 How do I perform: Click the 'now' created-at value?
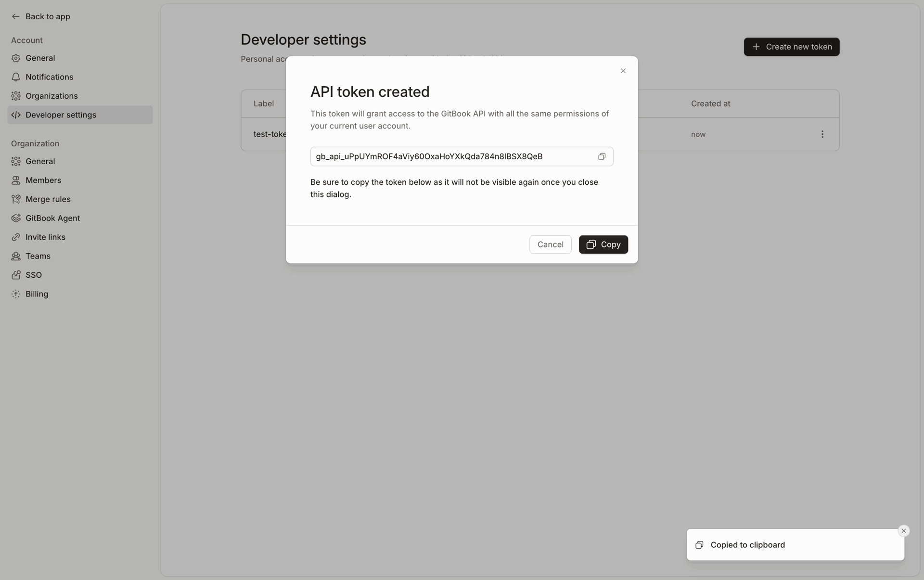pyautogui.click(x=698, y=134)
